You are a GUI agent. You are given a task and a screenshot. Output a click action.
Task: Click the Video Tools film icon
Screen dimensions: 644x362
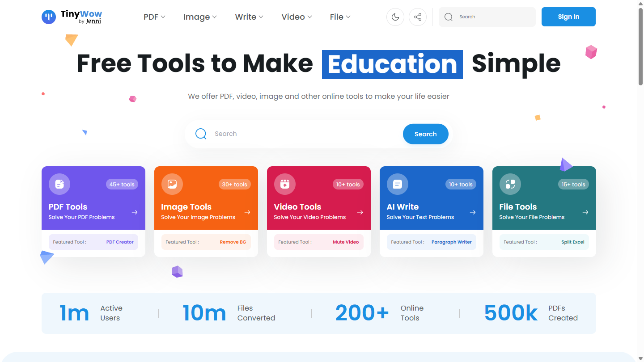[285, 184]
